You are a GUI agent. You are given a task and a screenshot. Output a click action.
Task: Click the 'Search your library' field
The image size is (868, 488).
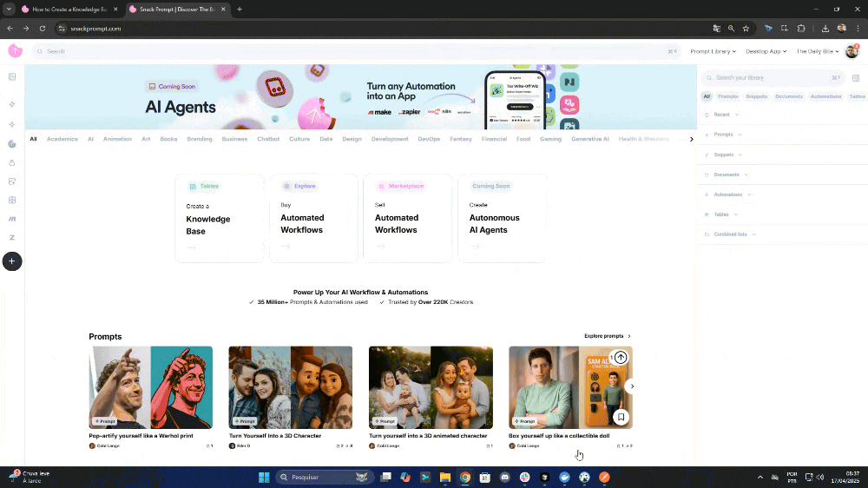coord(773,78)
